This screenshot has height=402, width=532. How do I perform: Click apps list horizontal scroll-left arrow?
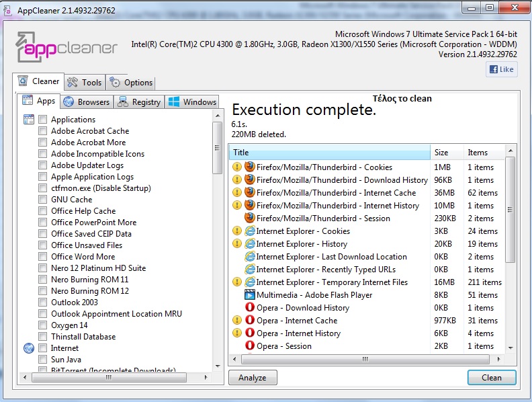(24, 377)
